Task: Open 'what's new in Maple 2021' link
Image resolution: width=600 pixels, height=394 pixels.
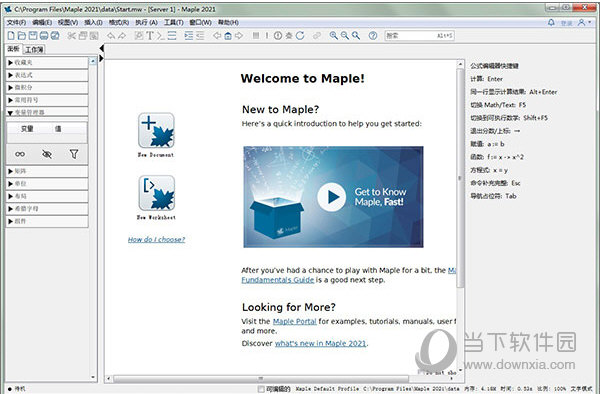Action: [321, 344]
